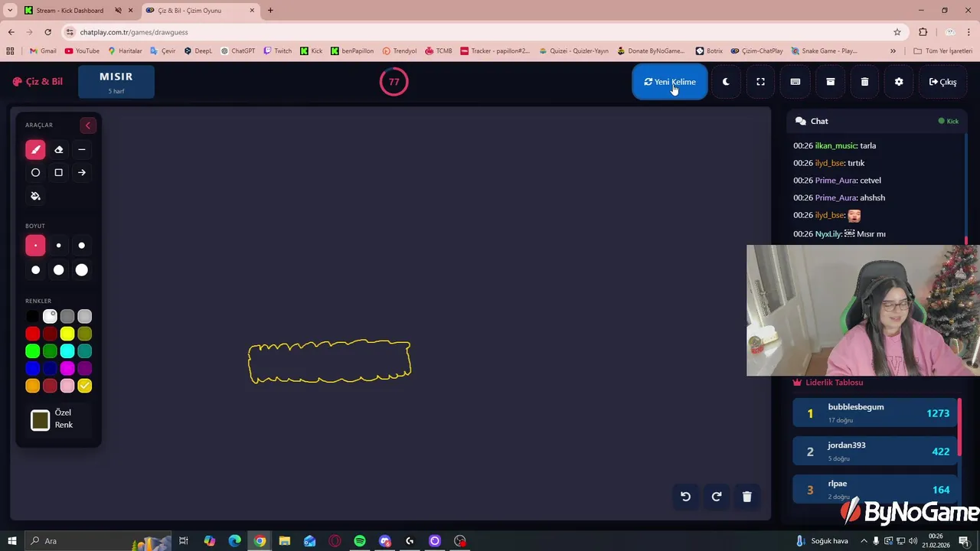Pick the black color swatch
This screenshot has height=551, width=980.
[32, 316]
